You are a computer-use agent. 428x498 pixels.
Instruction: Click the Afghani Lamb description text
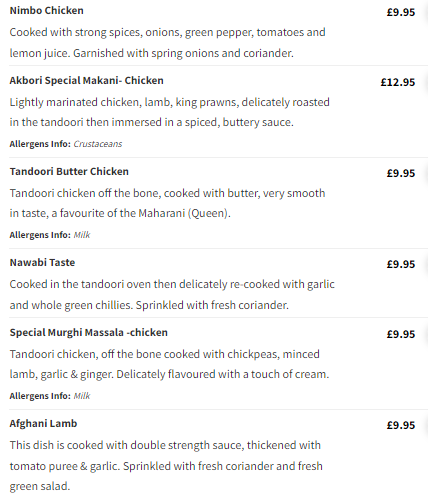coord(166,466)
